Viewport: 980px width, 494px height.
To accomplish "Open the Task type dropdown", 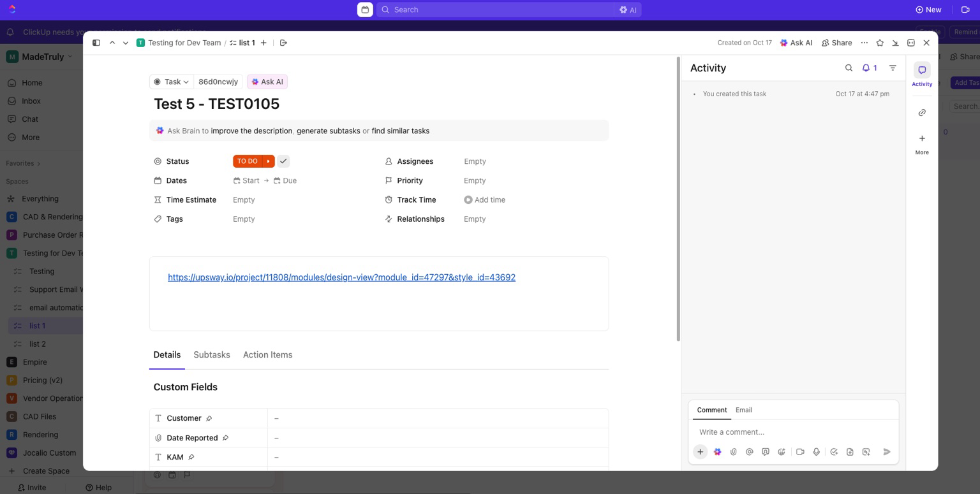I will (172, 82).
